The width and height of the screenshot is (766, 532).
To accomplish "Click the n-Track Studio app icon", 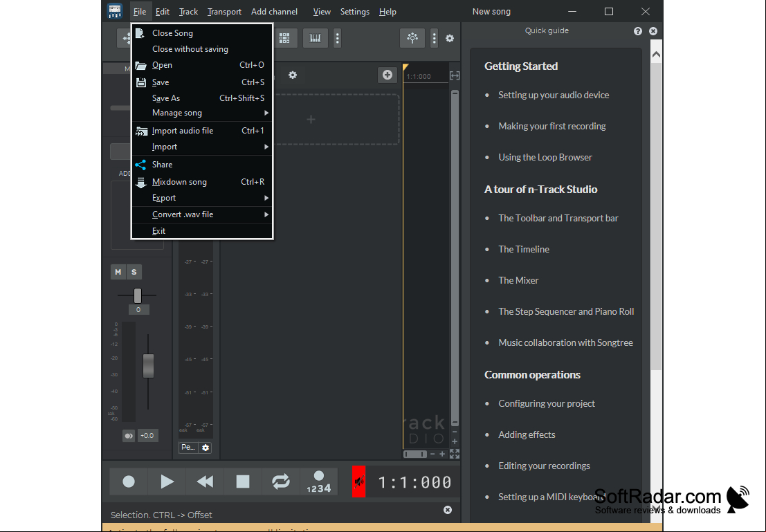I will 115,11.
